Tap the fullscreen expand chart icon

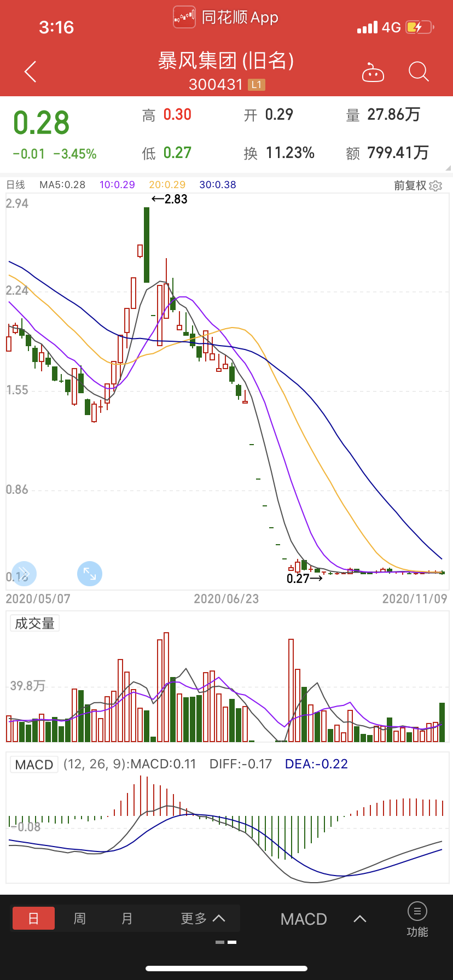pyautogui.click(x=90, y=574)
